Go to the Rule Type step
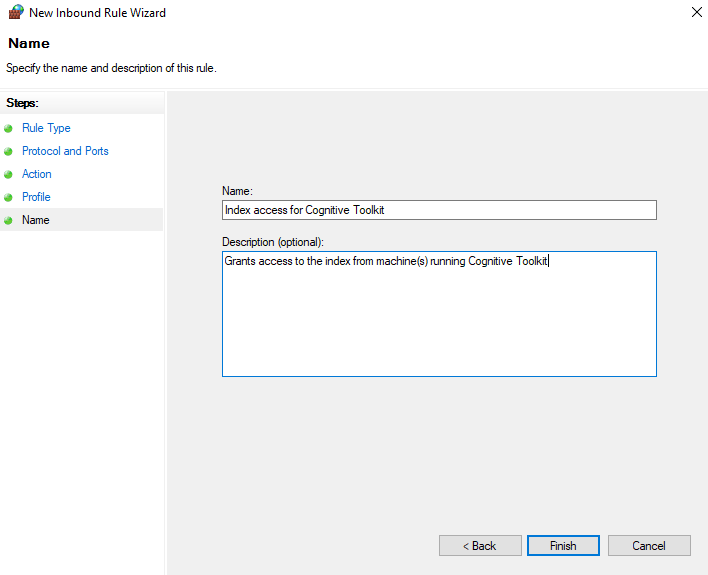The width and height of the screenshot is (708, 575). coord(46,128)
